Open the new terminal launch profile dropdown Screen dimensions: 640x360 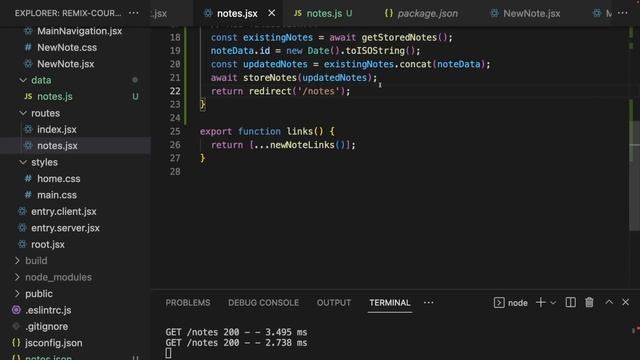(553, 303)
